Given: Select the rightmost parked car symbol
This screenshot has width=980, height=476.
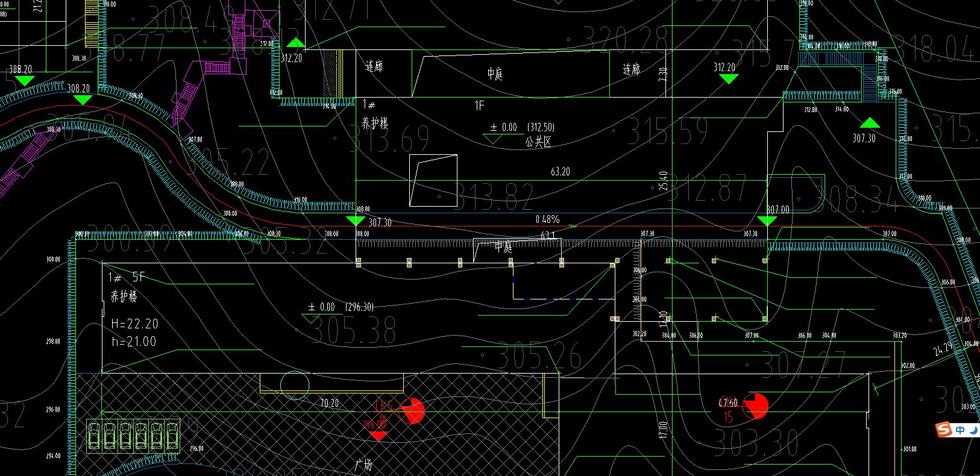Looking at the screenshot, I should point(172,436).
